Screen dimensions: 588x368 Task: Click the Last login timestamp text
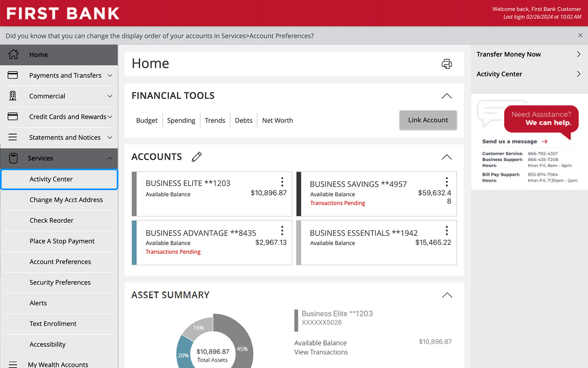542,17
